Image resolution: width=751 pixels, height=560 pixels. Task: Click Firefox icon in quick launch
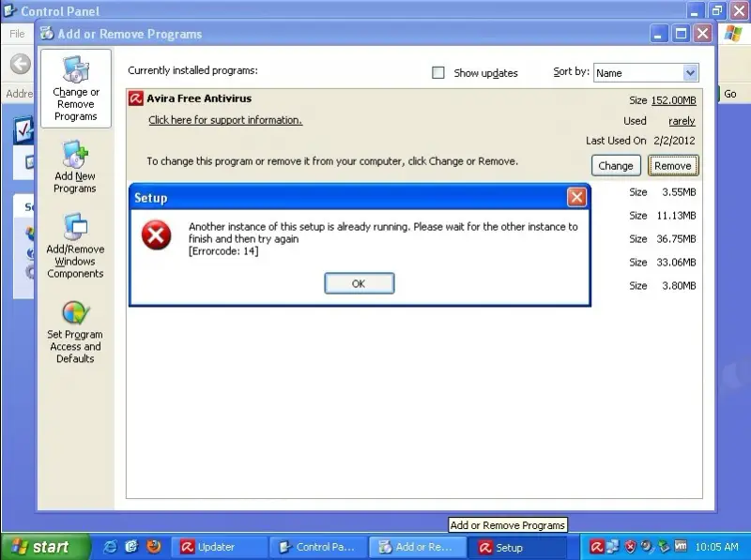coord(153,547)
